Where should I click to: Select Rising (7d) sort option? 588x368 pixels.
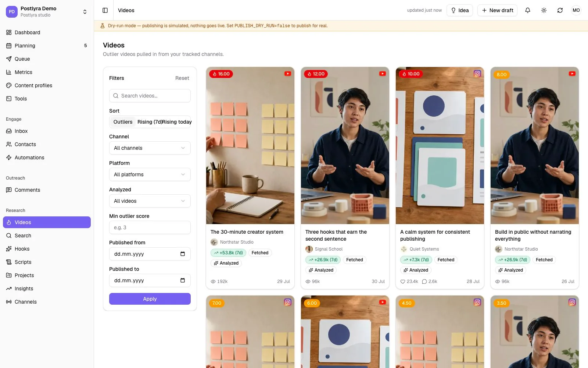[150, 122]
